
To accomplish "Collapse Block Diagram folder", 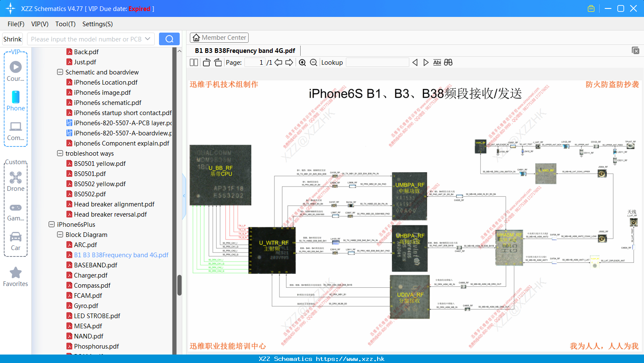I will 60,235.
